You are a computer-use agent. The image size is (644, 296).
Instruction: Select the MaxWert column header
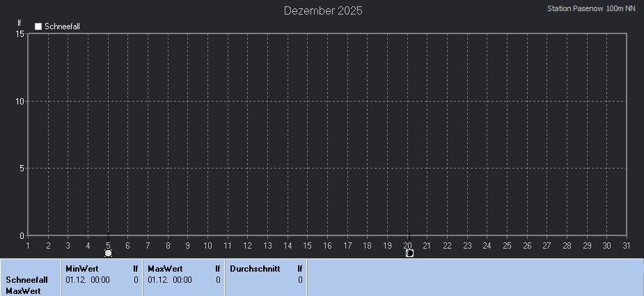(x=165, y=268)
